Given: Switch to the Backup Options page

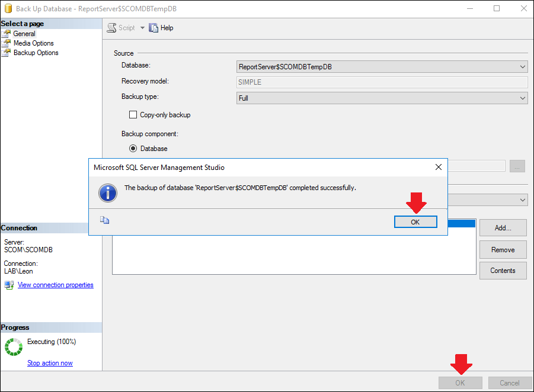Looking at the screenshot, I should click(x=36, y=53).
